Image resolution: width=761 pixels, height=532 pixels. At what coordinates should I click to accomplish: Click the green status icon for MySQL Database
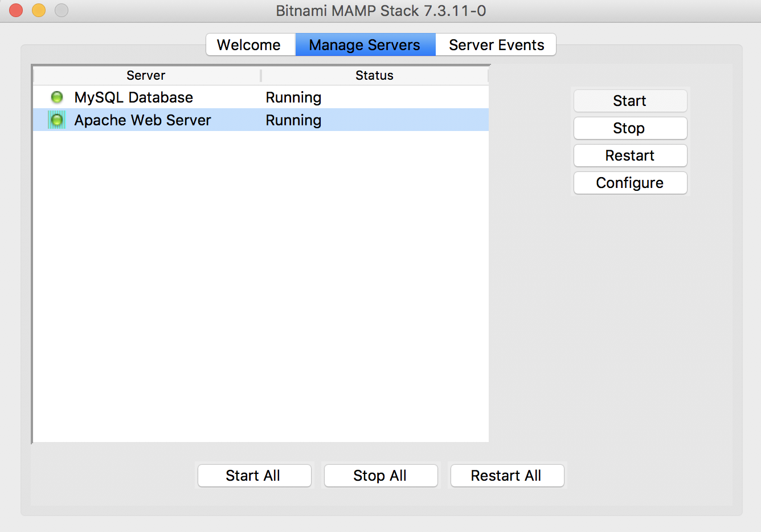click(x=57, y=97)
